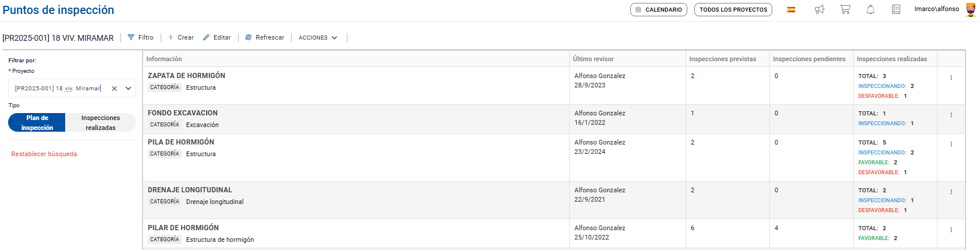Click the Spanish flag language icon
980x250 pixels.
pos(791,9)
